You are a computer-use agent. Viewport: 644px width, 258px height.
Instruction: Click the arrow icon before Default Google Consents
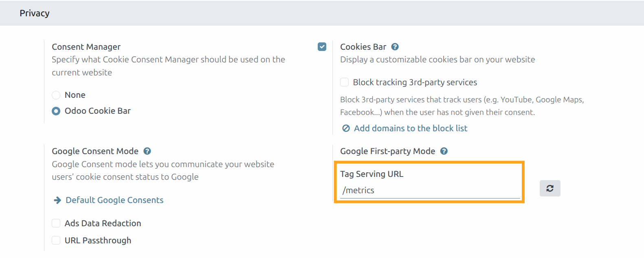click(x=57, y=200)
